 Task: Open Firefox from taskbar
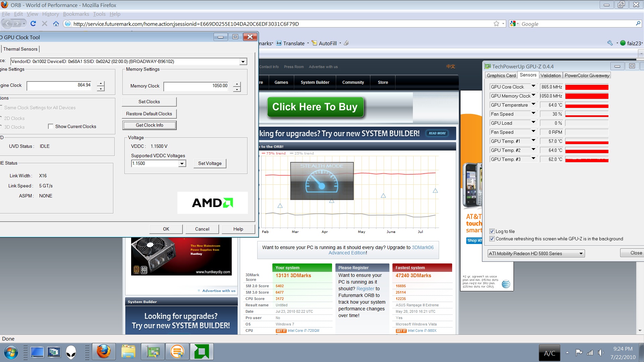(x=103, y=352)
